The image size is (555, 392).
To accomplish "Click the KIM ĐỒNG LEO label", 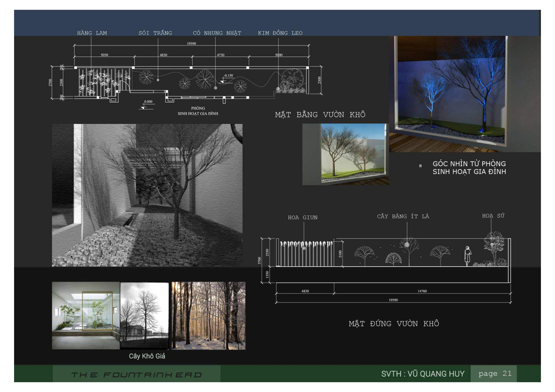I will point(280,33).
